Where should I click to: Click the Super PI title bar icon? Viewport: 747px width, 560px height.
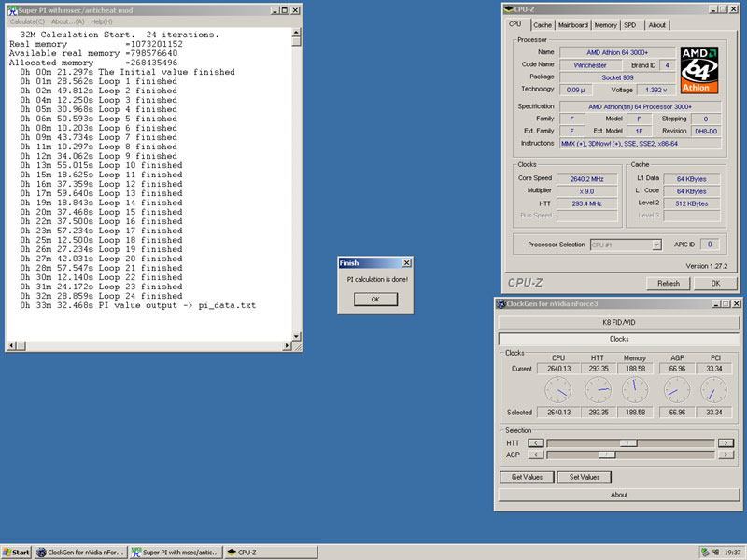12,10
